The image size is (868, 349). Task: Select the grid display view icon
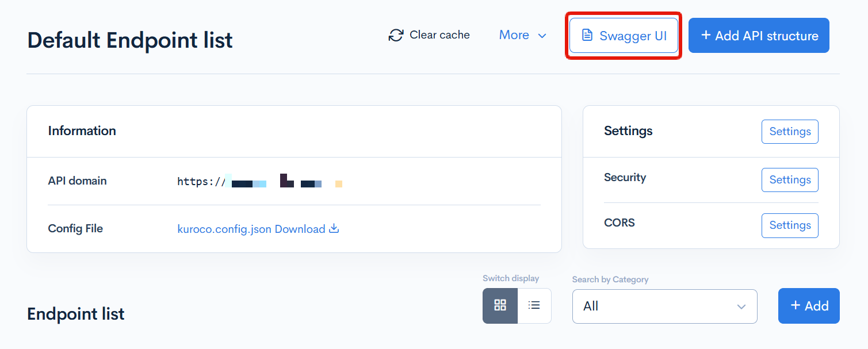pyautogui.click(x=499, y=305)
